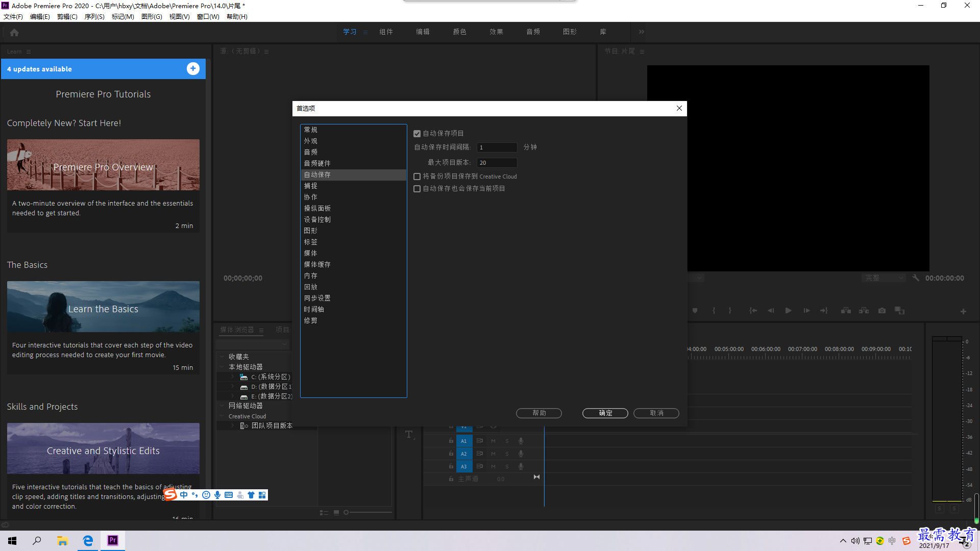Screen dimensions: 980x551
Task: Select 音频硬件 in the preferences list
Action: coord(353,163)
